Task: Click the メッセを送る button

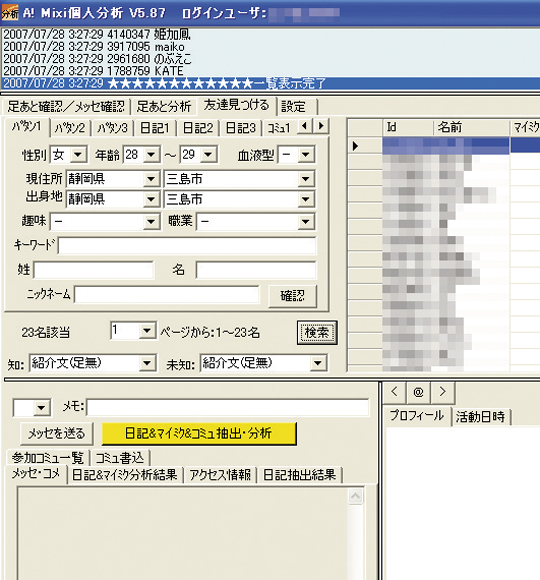Action: point(57,433)
